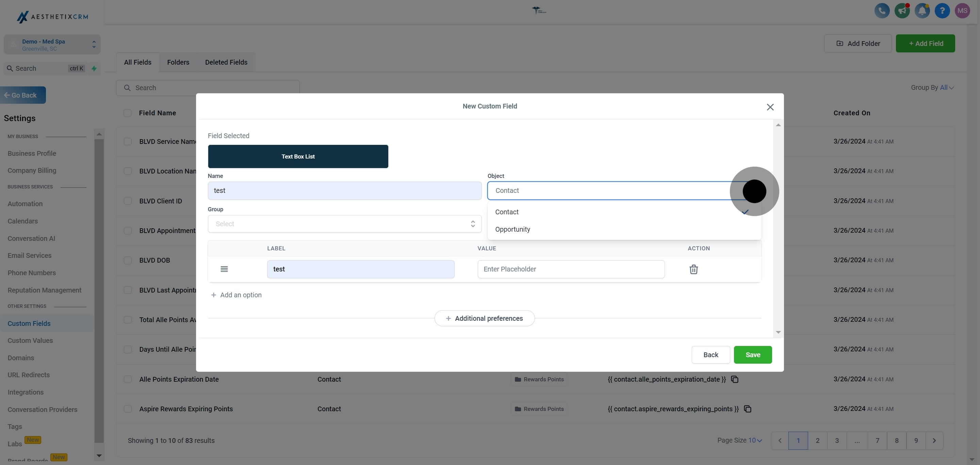Viewport: 980px width, 465px height.
Task: Expand the Additional preferences section
Action: pyautogui.click(x=484, y=318)
